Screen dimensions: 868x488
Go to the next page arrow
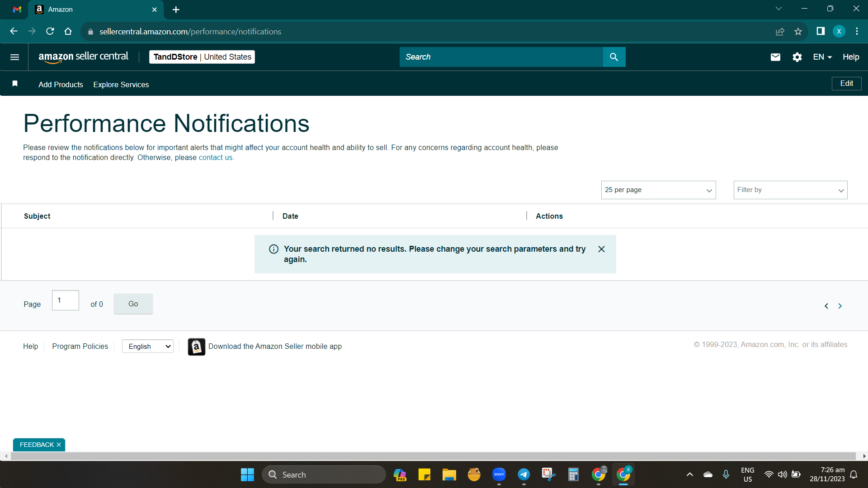tap(840, 306)
